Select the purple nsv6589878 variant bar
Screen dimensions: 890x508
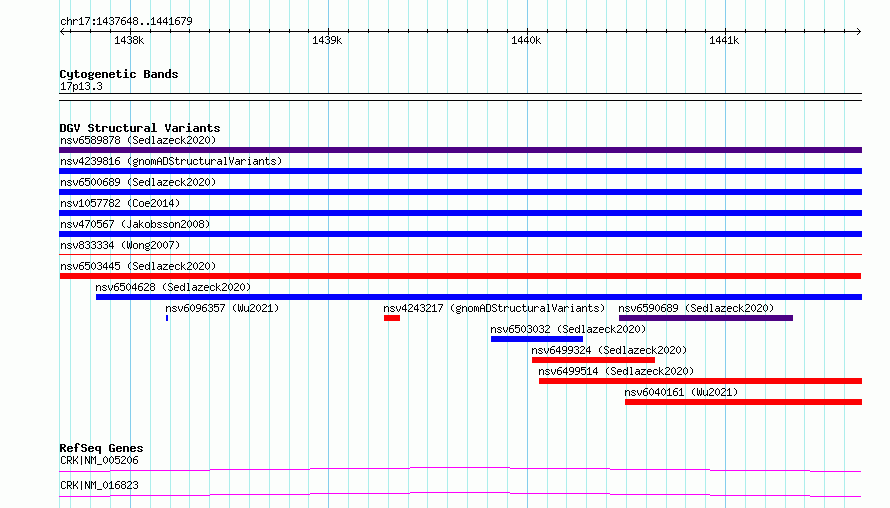click(460, 150)
